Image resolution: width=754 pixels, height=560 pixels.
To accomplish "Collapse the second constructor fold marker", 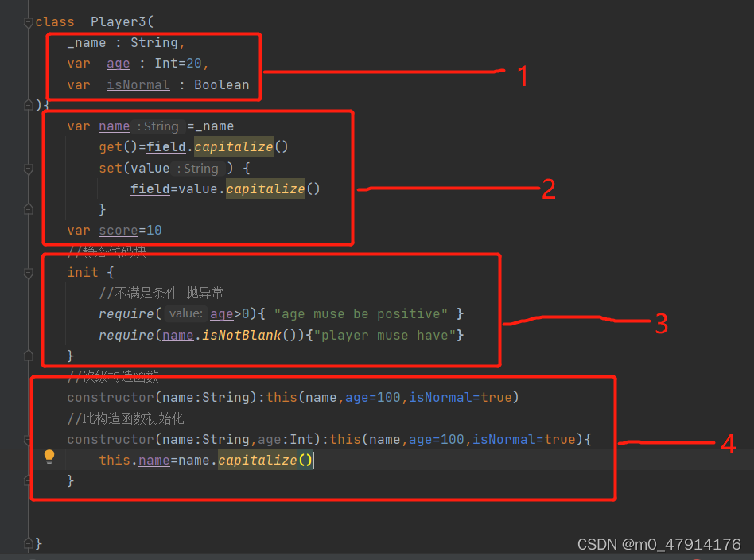I will click(29, 440).
